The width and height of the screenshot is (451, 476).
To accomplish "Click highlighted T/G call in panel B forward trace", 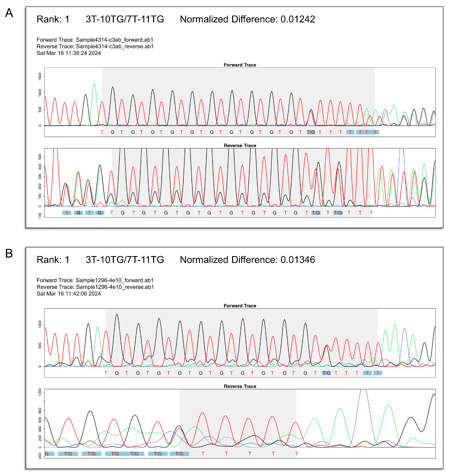I will (326, 373).
